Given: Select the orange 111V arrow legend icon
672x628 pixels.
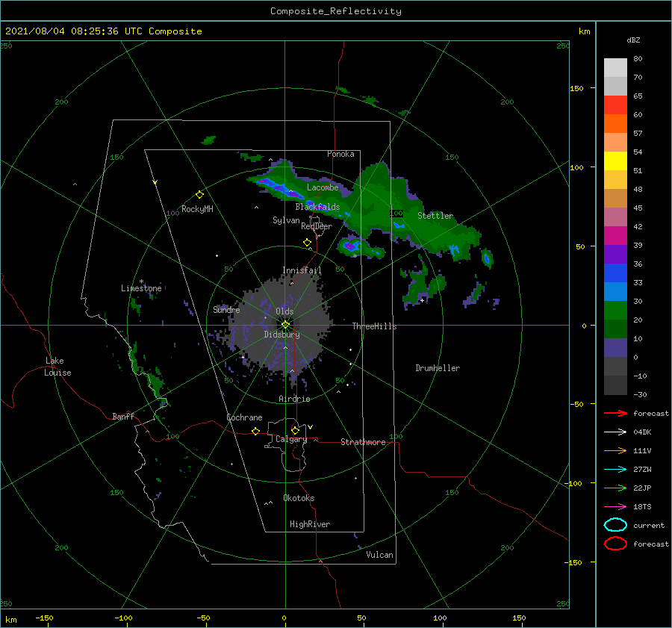Looking at the screenshot, I should [x=615, y=450].
